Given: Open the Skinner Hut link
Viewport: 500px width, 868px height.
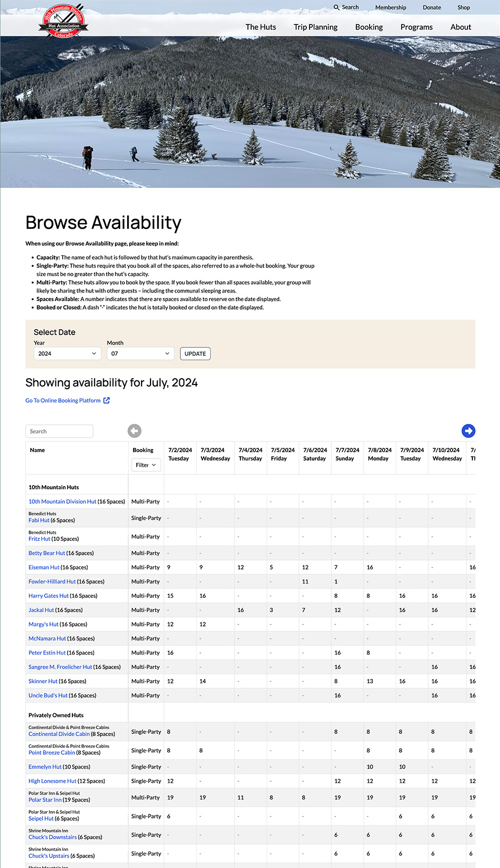Looking at the screenshot, I should click(43, 681).
